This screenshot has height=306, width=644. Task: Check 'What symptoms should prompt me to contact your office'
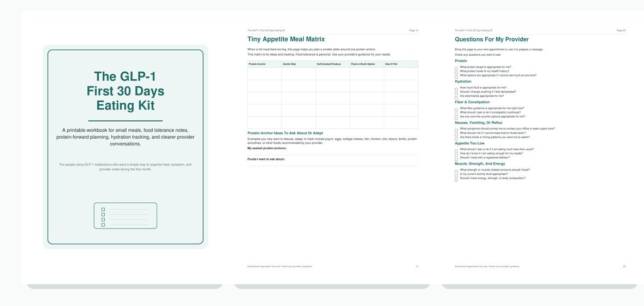[456, 131]
